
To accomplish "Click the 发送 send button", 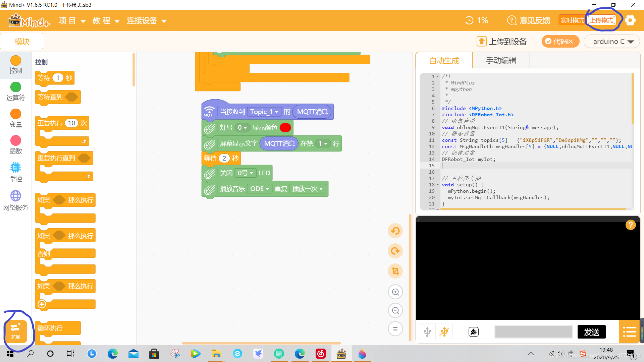I will [591, 332].
